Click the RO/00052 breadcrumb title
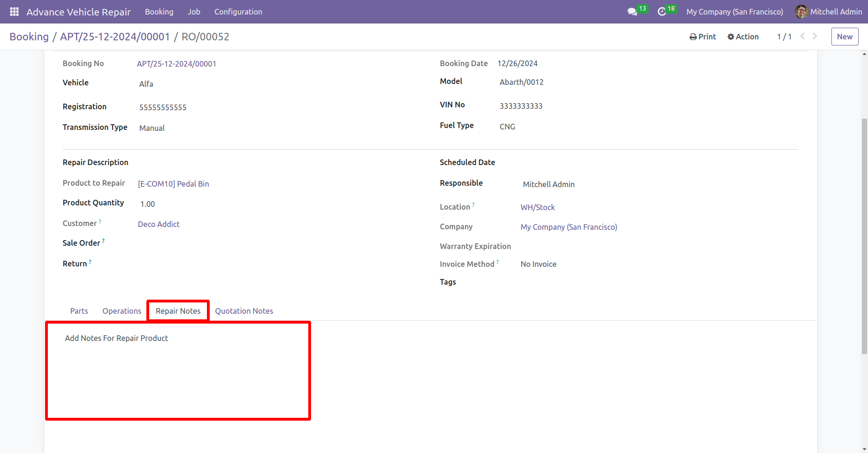 point(206,37)
